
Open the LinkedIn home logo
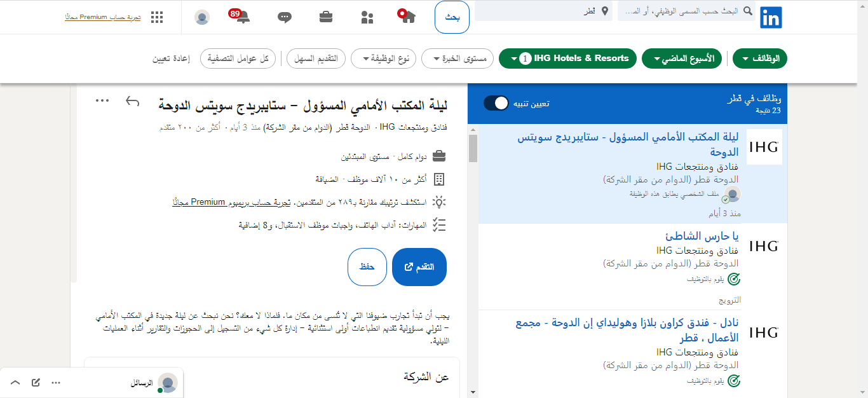click(771, 17)
